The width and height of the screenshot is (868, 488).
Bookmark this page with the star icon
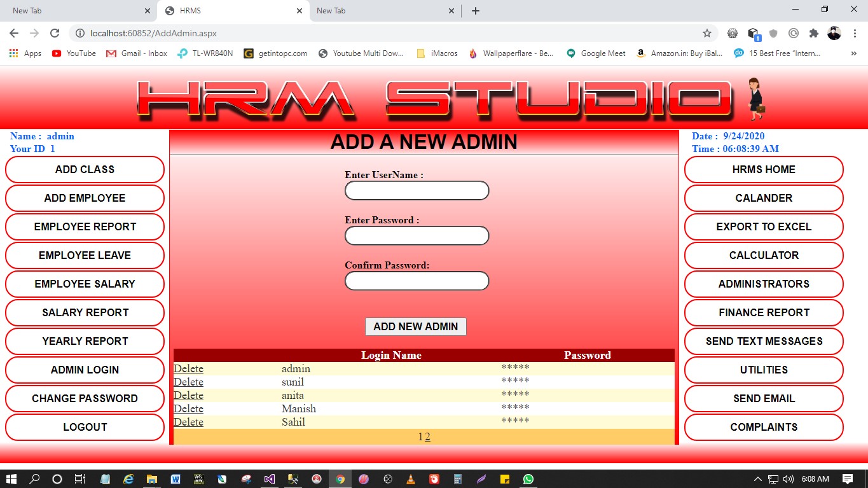click(706, 33)
